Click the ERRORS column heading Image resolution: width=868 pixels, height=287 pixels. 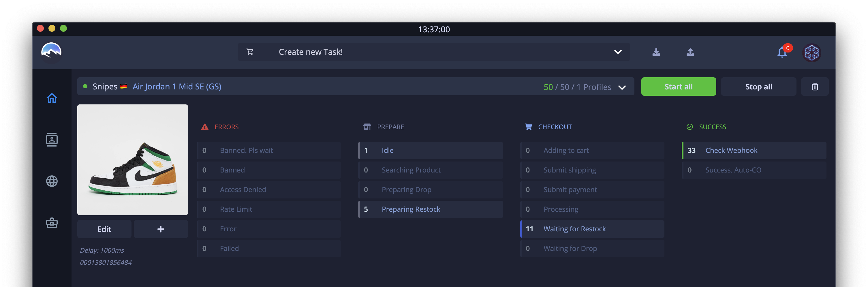(226, 127)
